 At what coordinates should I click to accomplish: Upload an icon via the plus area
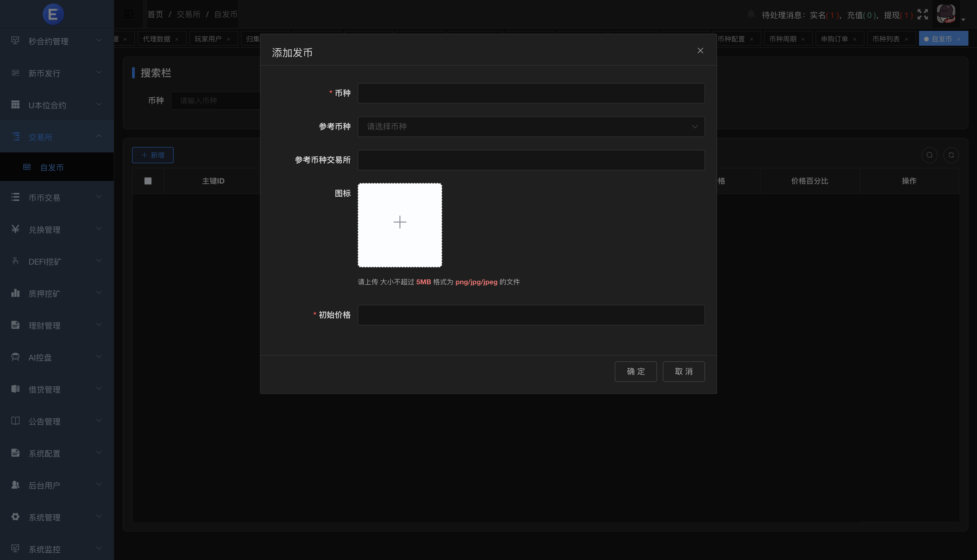tap(400, 222)
